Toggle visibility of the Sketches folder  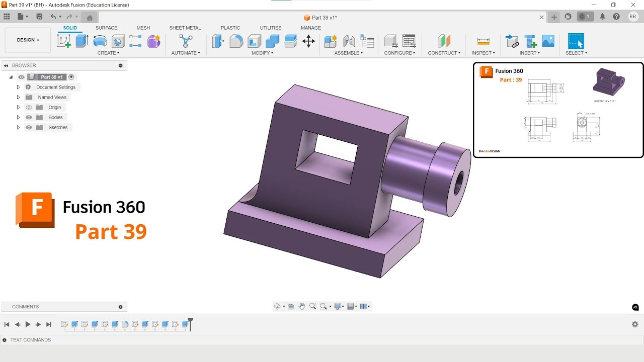tap(29, 127)
